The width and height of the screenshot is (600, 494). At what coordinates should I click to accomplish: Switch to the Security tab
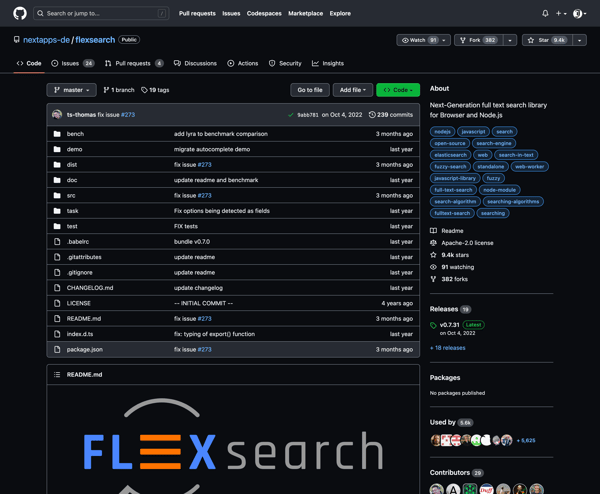pos(285,64)
